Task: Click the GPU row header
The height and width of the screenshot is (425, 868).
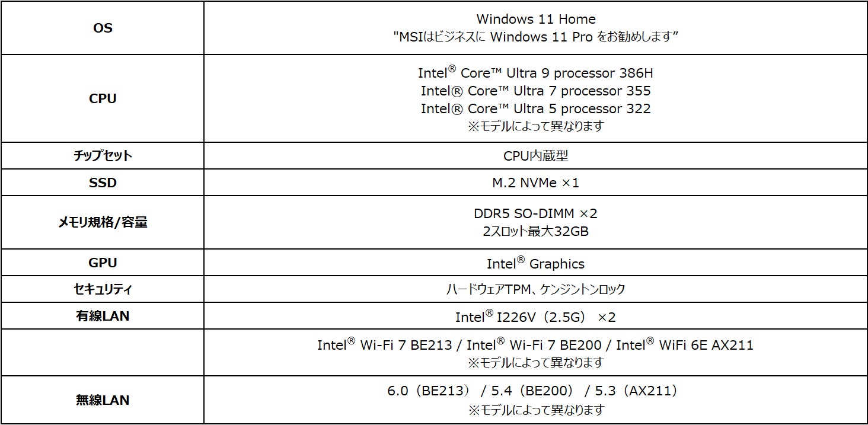Action: 103,263
